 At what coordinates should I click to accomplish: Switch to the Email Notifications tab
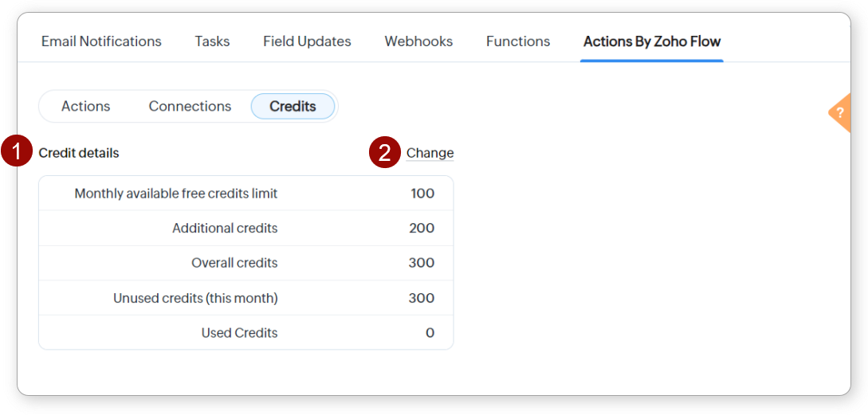[101, 41]
